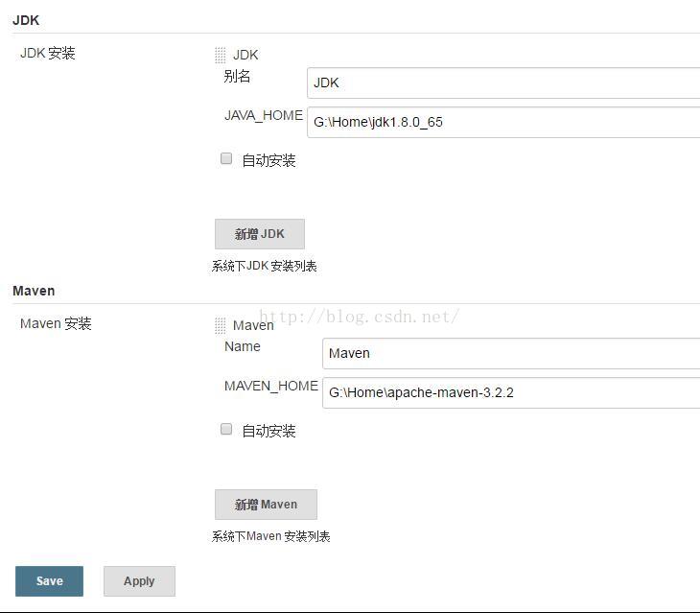700x613 pixels.
Task: Click the 别名 label
Action: pos(237,76)
